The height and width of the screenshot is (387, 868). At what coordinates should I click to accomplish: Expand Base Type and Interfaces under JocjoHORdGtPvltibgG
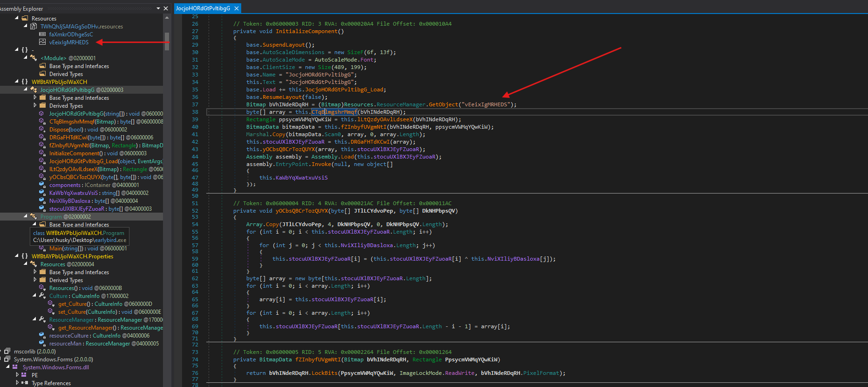click(35, 97)
